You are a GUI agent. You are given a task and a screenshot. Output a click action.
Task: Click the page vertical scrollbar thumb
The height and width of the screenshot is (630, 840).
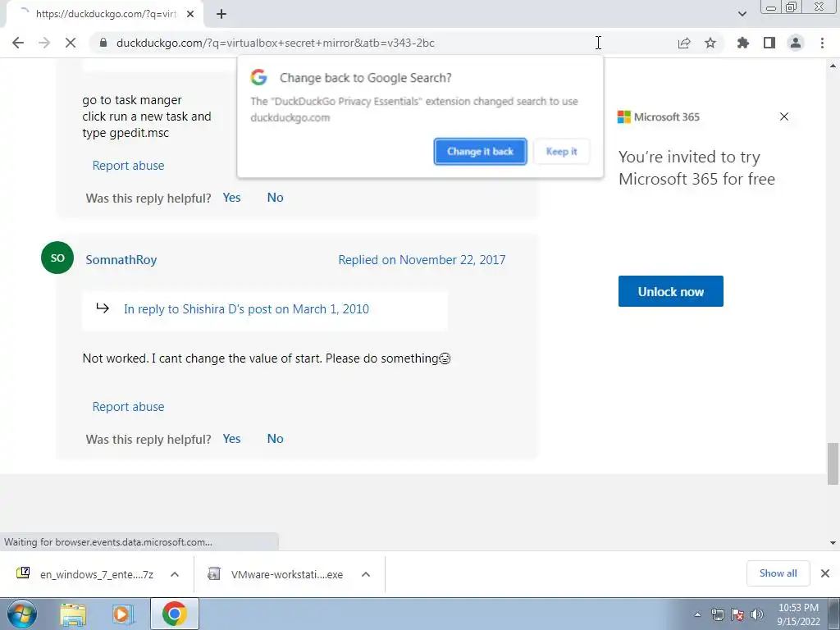(x=833, y=463)
